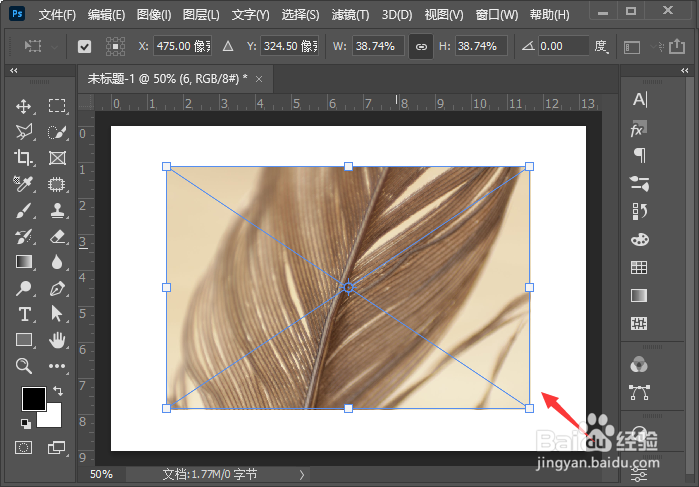
Task: Open the 文件(F) menu
Action: tap(58, 15)
